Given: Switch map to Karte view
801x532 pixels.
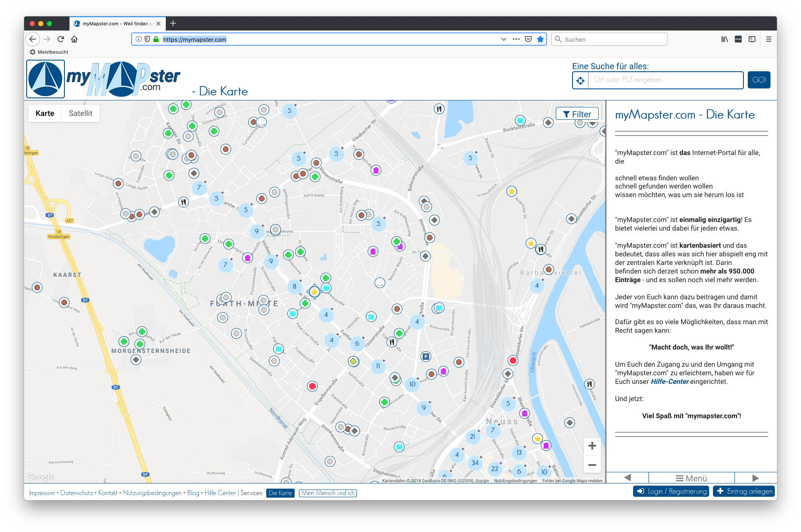Looking at the screenshot, I should [x=45, y=113].
